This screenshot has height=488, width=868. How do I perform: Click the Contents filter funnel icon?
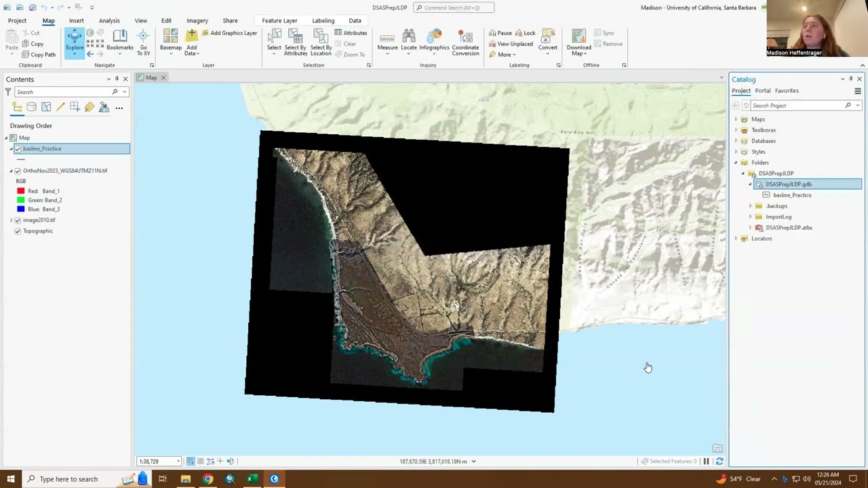[x=8, y=91]
